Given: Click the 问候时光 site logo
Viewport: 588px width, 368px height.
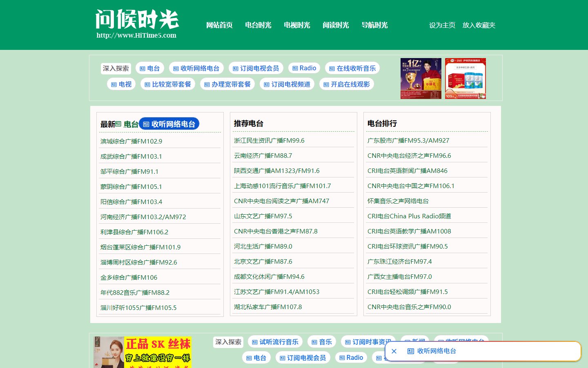Looking at the screenshot, I should click(x=137, y=24).
